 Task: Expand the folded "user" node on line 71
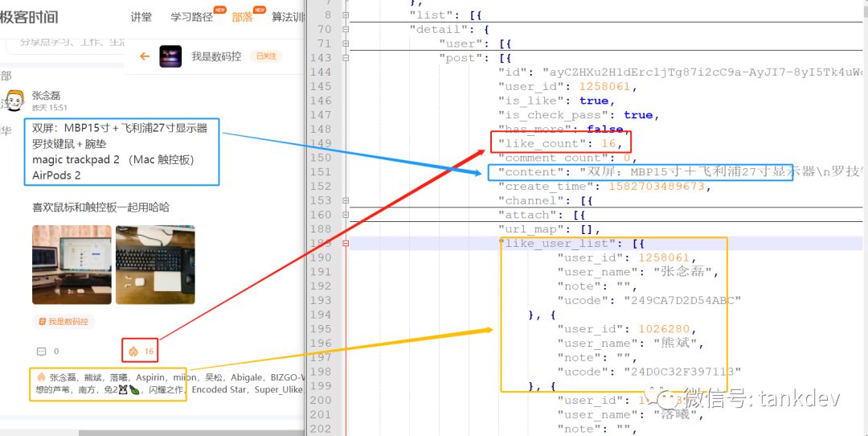pyautogui.click(x=346, y=43)
